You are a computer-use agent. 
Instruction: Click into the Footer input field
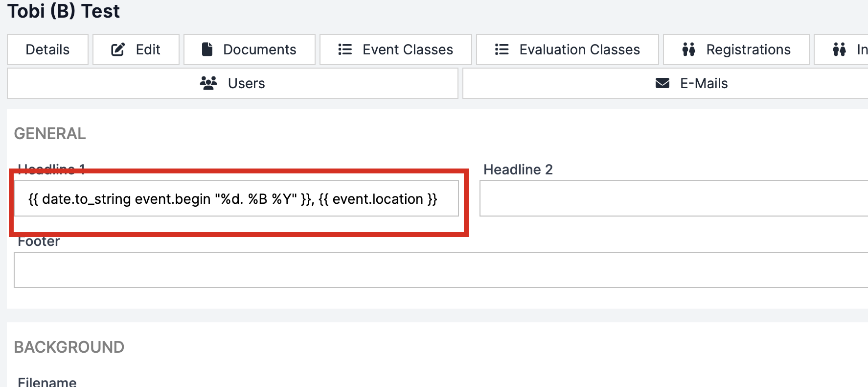[440, 270]
